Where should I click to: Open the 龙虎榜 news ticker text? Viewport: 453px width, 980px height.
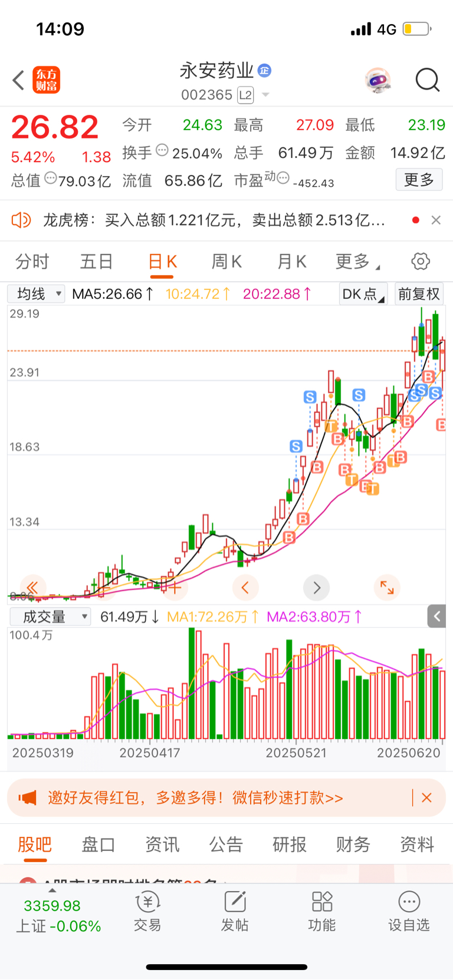pyautogui.click(x=214, y=220)
